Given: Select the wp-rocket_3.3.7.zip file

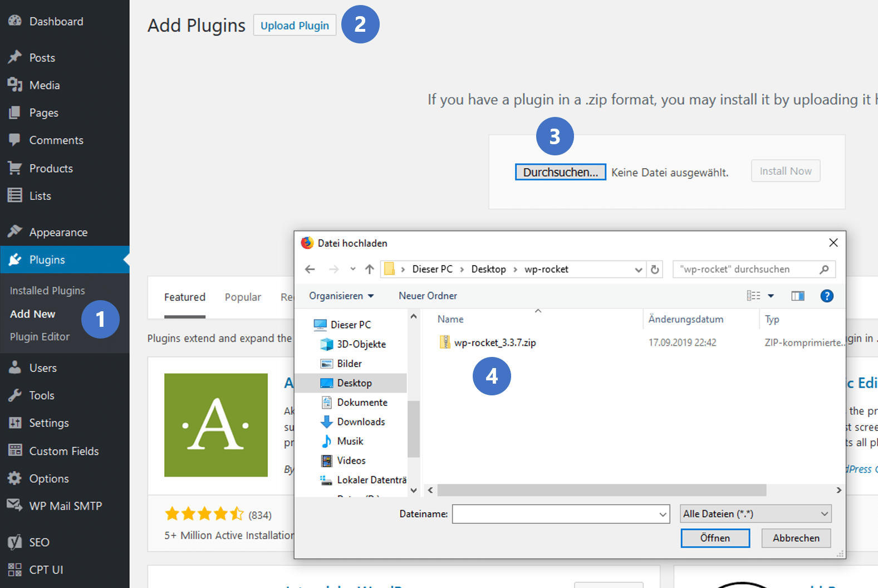Looking at the screenshot, I should [488, 342].
